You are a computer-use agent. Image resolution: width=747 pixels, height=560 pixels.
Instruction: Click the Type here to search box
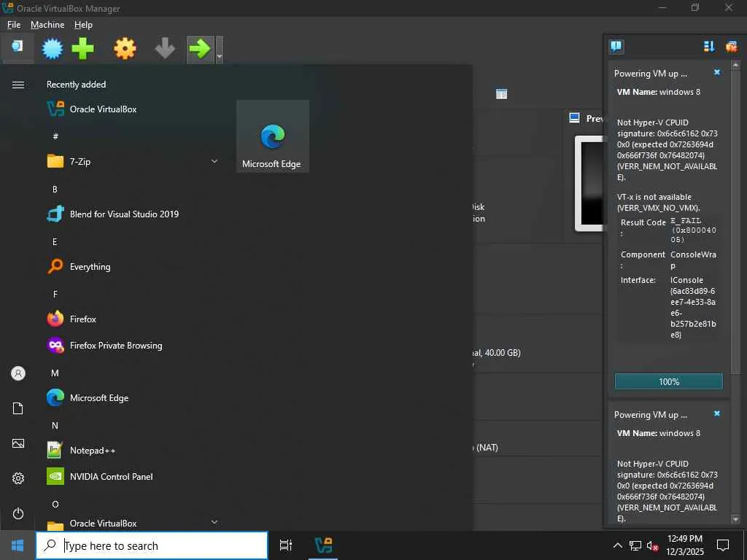click(152, 545)
